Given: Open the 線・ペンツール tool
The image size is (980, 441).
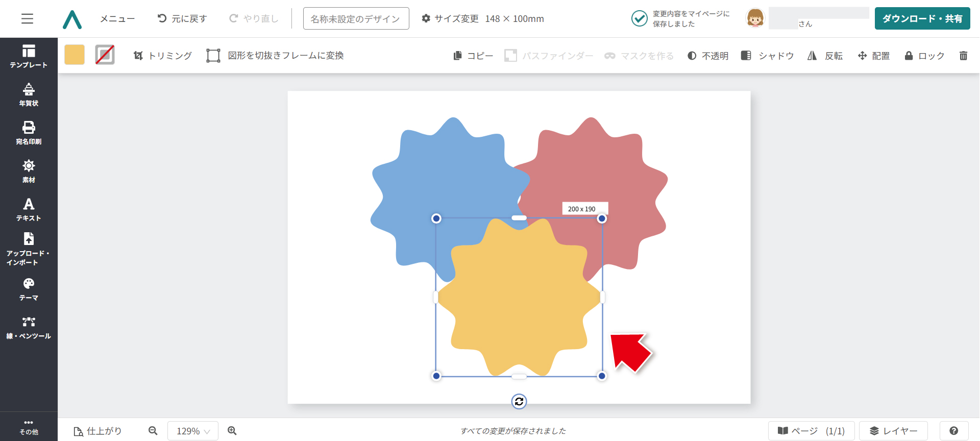Looking at the screenshot, I should 29,328.
